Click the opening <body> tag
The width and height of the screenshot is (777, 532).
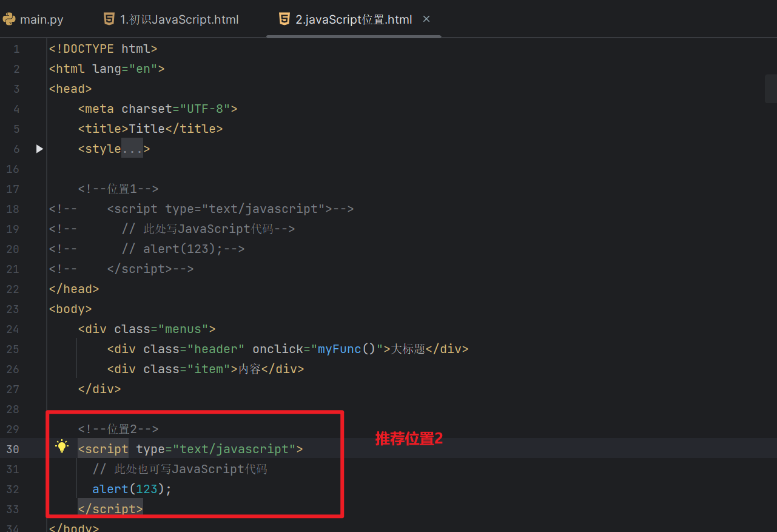70,309
